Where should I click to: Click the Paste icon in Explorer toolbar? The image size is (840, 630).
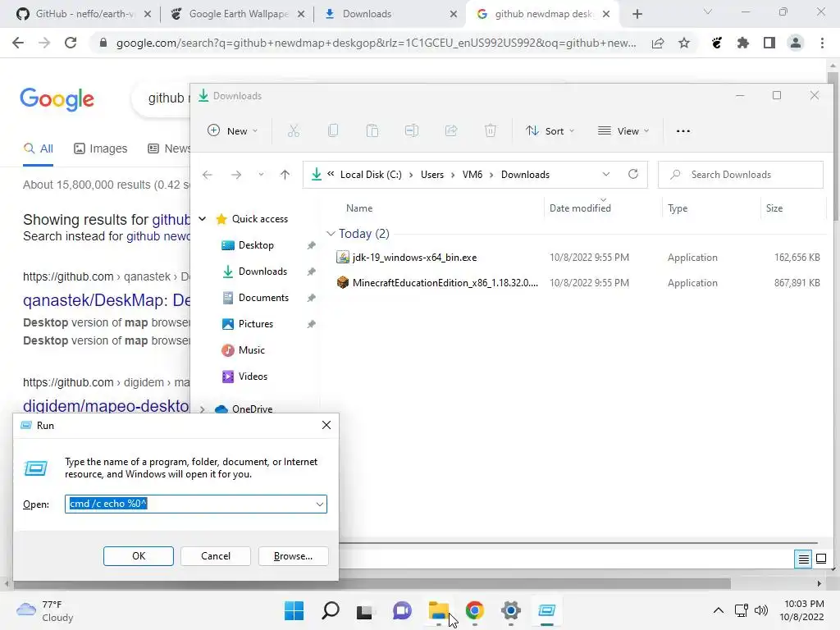[x=372, y=130]
